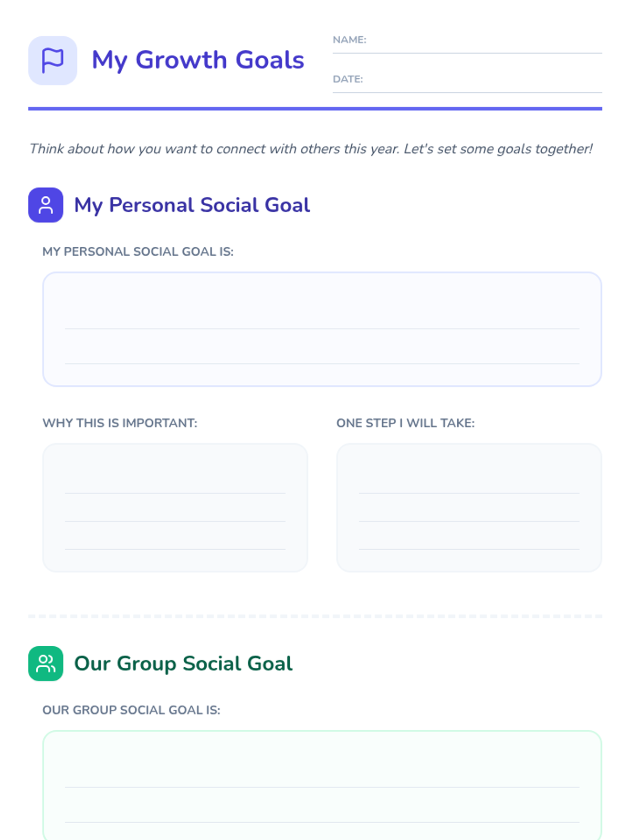Click the MY PERSONAL SOCIAL GOAL IS: label
The height and width of the screenshot is (840, 630).
coord(138,251)
